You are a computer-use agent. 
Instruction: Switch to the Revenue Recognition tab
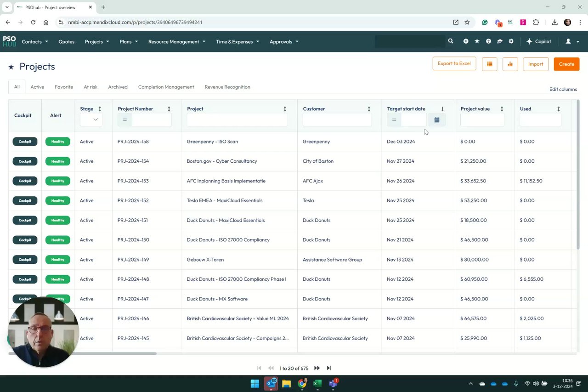tap(227, 87)
